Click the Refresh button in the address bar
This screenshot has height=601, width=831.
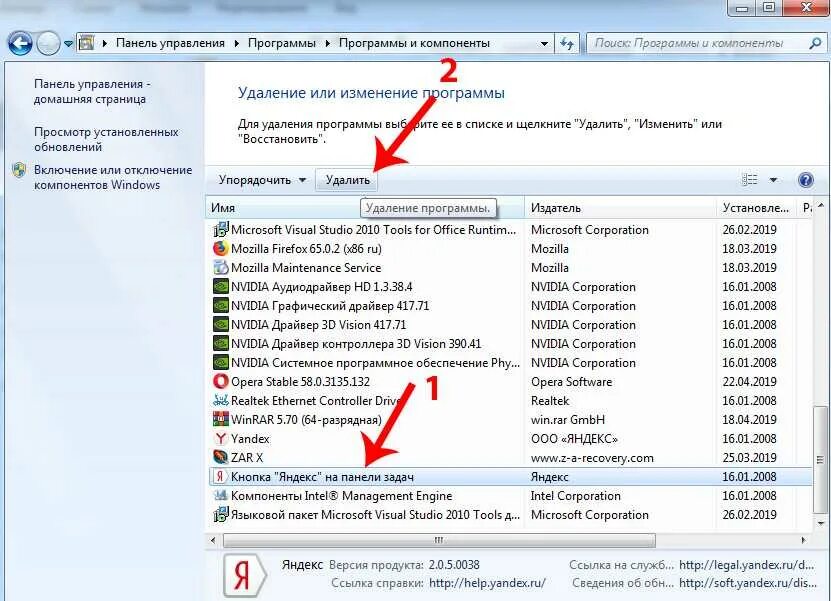pos(567,43)
